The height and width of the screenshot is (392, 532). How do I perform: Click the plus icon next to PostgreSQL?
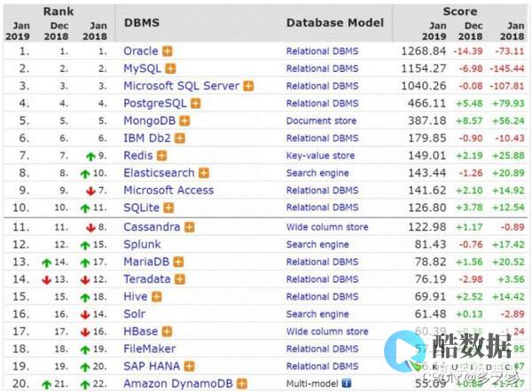pyautogui.click(x=195, y=104)
